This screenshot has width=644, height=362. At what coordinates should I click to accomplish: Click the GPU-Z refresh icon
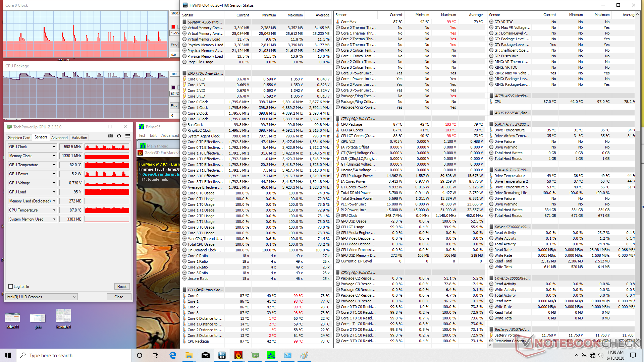pos(119,136)
